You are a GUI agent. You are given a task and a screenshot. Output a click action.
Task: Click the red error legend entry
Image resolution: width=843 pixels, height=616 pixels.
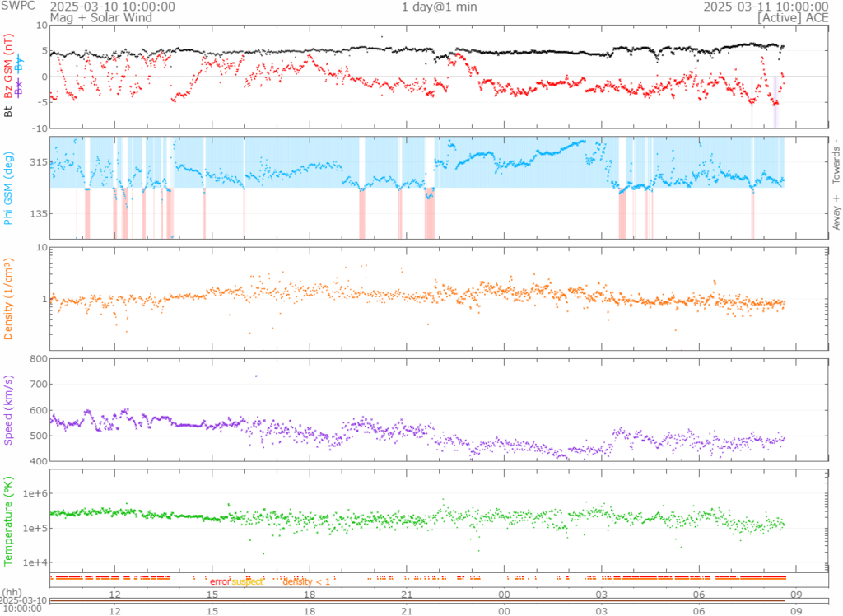[x=220, y=581]
